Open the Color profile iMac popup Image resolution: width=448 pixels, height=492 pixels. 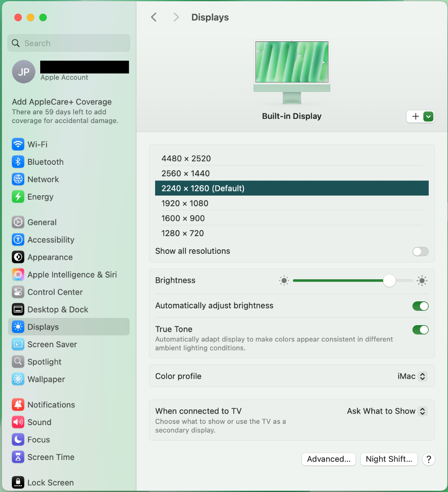(x=412, y=376)
